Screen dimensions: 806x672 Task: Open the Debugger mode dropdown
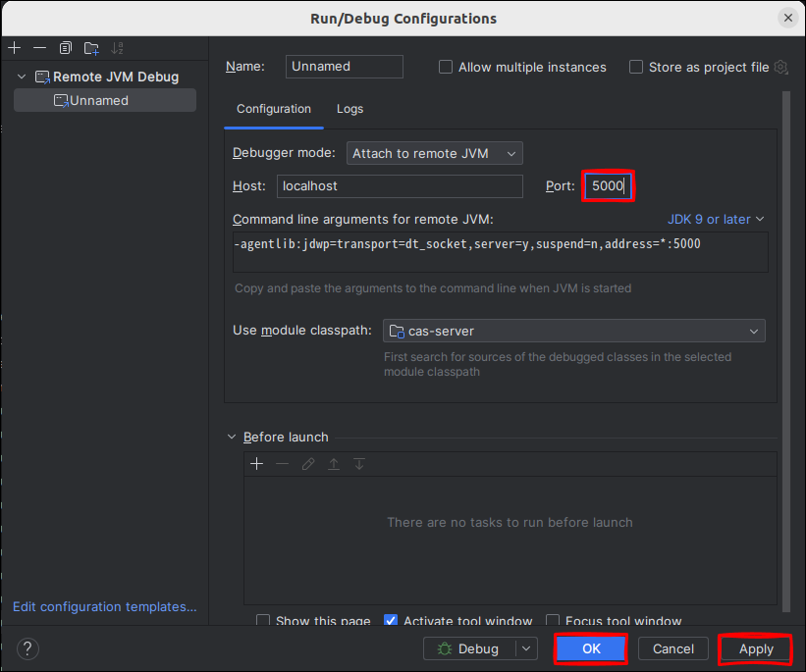pos(434,153)
